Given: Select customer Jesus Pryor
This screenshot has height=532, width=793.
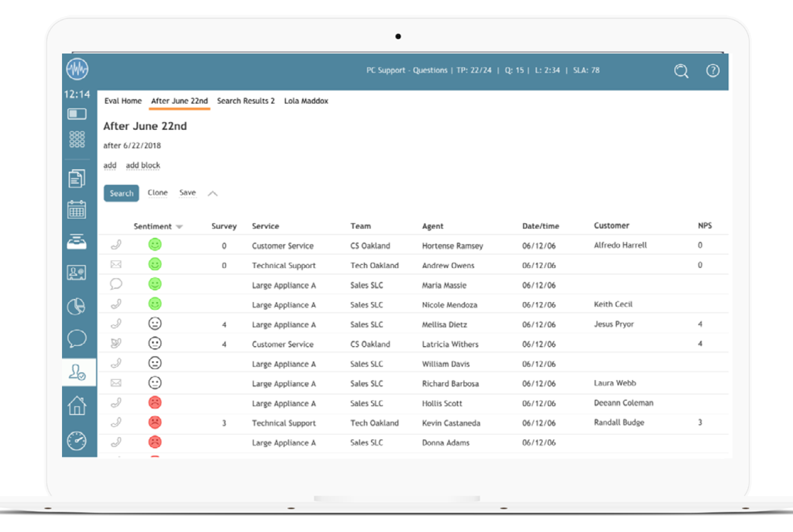Looking at the screenshot, I should [x=614, y=324].
